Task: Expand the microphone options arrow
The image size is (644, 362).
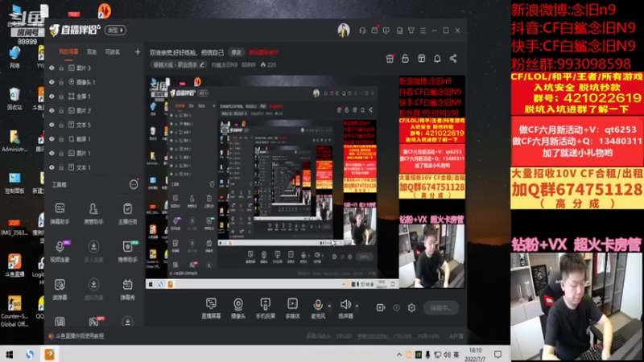Action: point(329,306)
